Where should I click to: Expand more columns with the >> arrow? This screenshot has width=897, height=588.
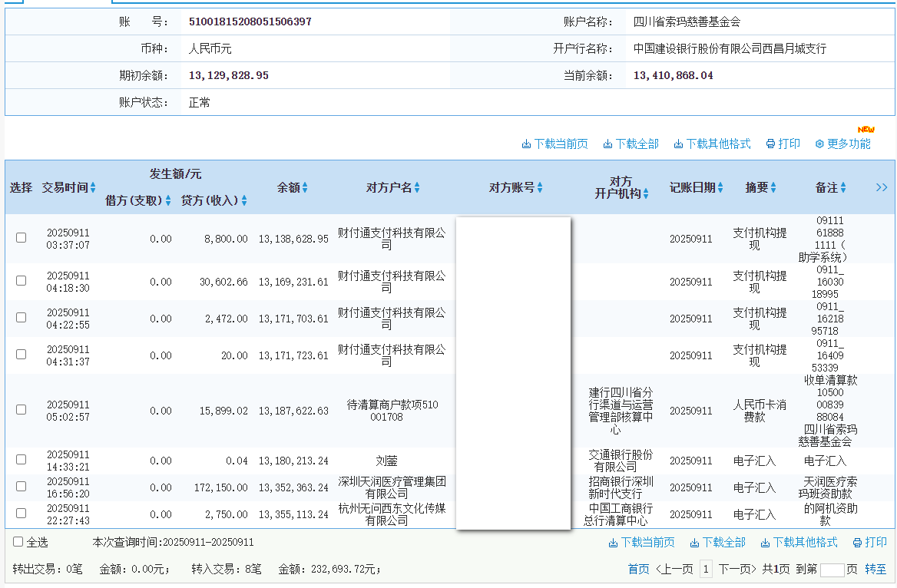tap(882, 187)
